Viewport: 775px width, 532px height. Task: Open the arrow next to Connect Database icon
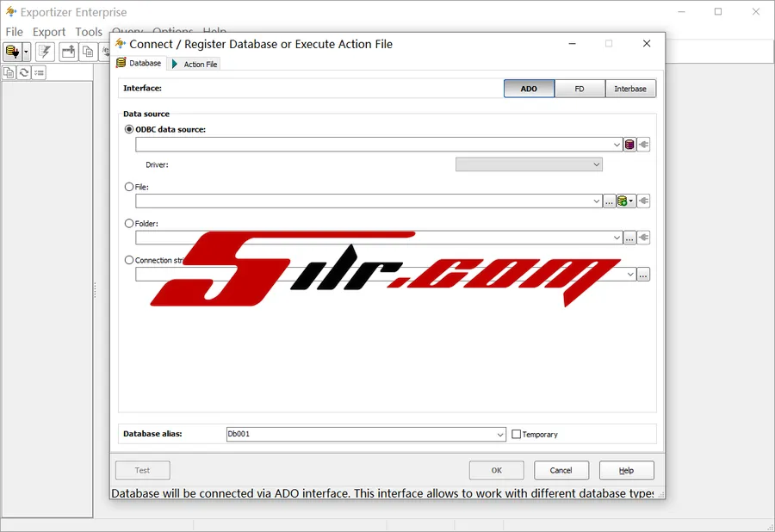tap(26, 52)
